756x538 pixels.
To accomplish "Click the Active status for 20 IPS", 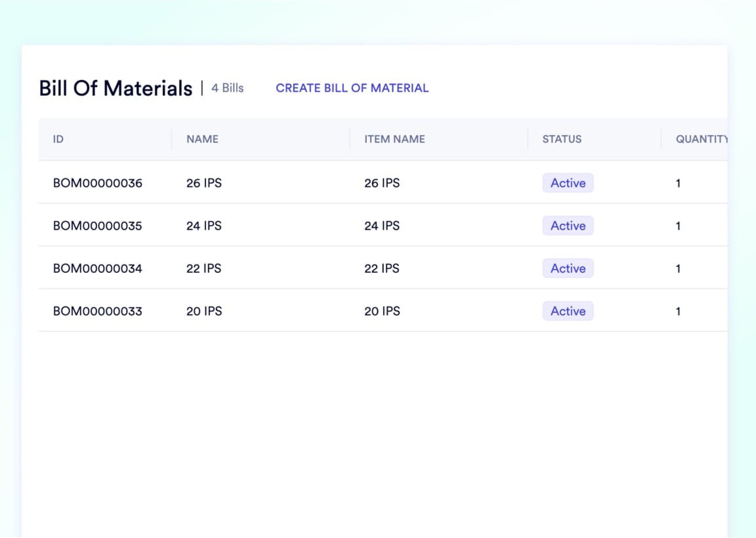I will click(x=568, y=311).
